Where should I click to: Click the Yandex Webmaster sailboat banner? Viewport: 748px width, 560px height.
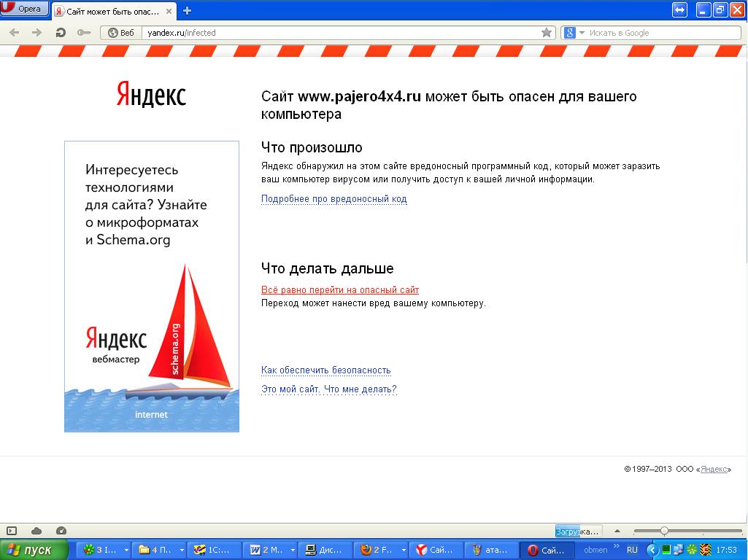(152, 287)
